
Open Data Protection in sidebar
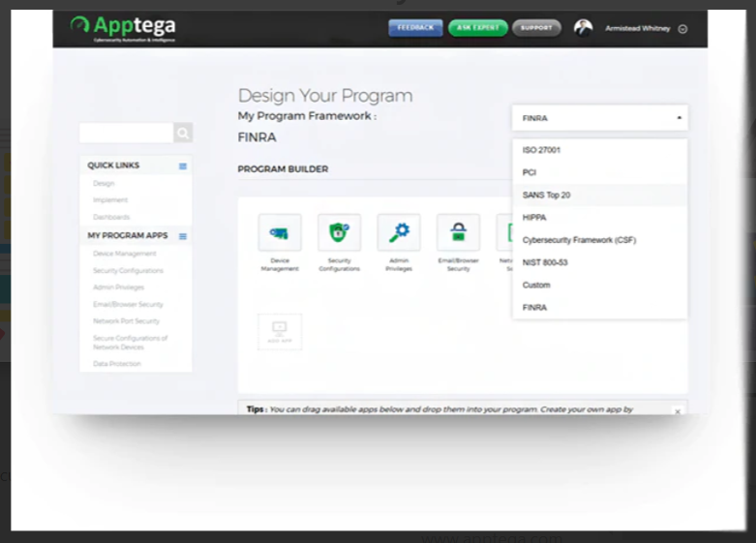pyautogui.click(x=117, y=364)
